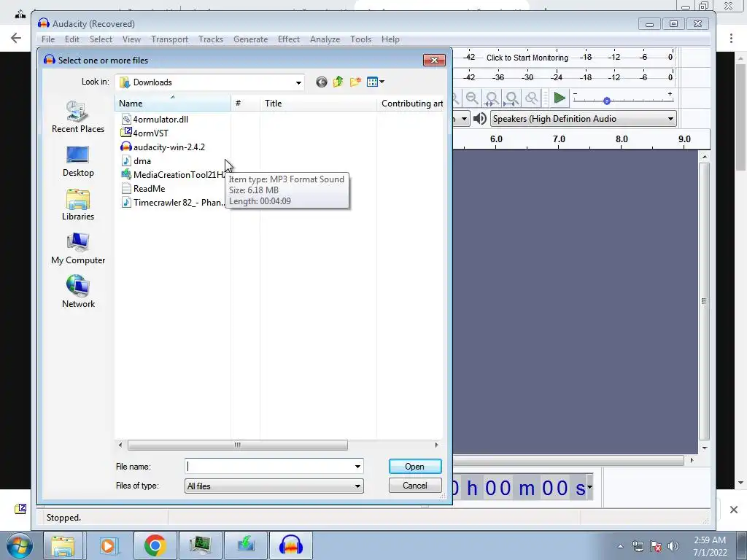
Task: Click the Cancel button
Action: (x=415, y=486)
